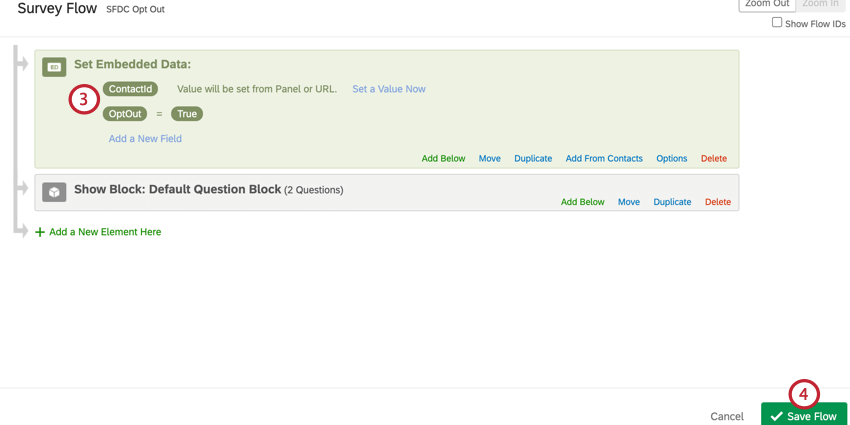Select the OptOut field name
850x425 pixels.
tap(125, 114)
